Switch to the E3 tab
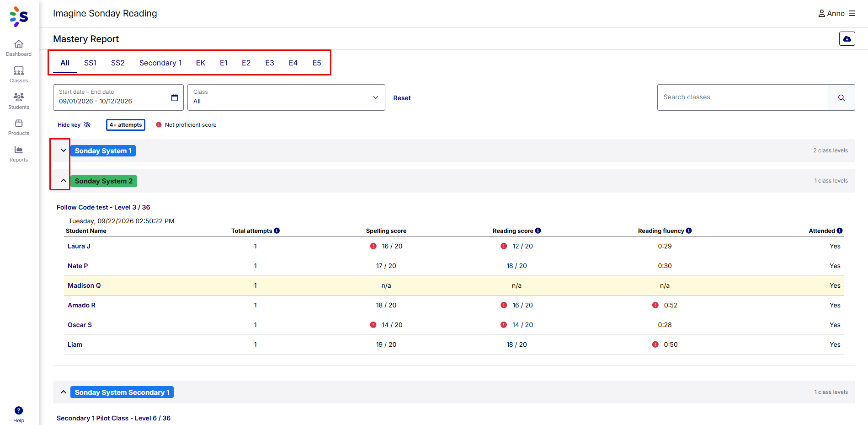The width and height of the screenshot is (868, 425). [270, 63]
